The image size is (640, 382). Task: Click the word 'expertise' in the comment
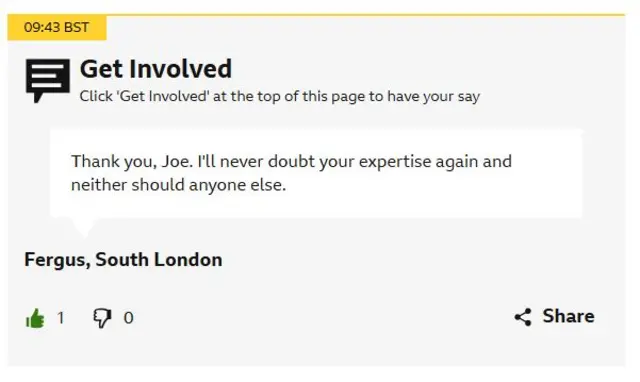coord(395,162)
